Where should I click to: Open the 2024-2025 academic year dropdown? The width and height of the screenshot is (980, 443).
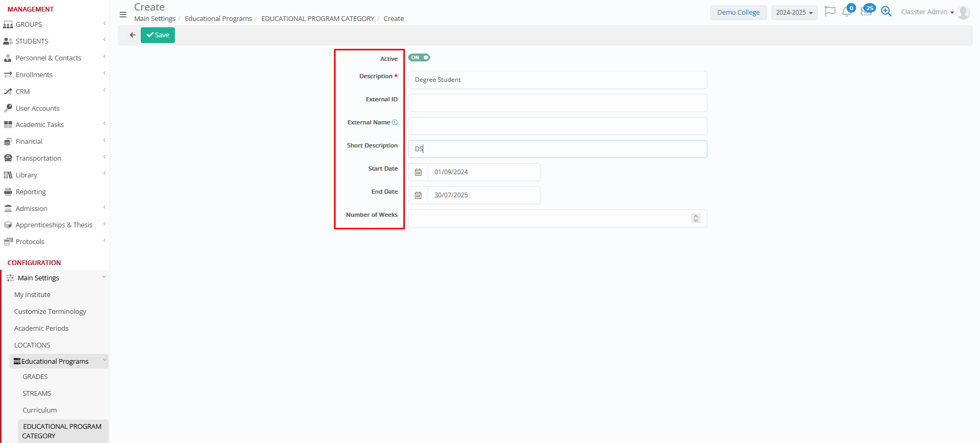pyautogui.click(x=794, y=13)
